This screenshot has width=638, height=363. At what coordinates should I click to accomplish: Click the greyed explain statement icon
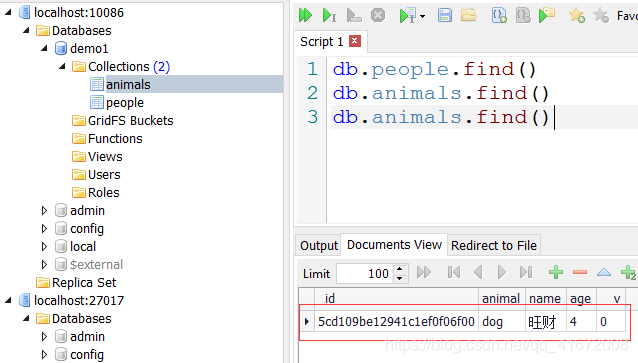(354, 15)
